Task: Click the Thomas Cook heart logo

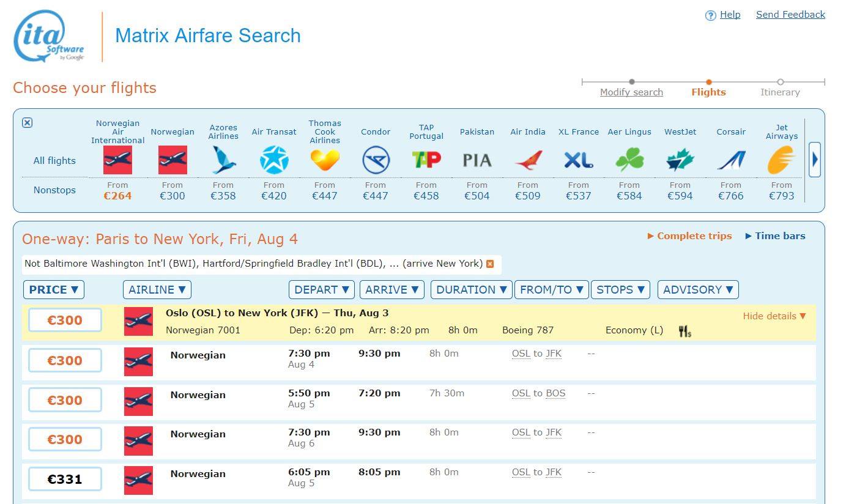Action: [x=324, y=160]
